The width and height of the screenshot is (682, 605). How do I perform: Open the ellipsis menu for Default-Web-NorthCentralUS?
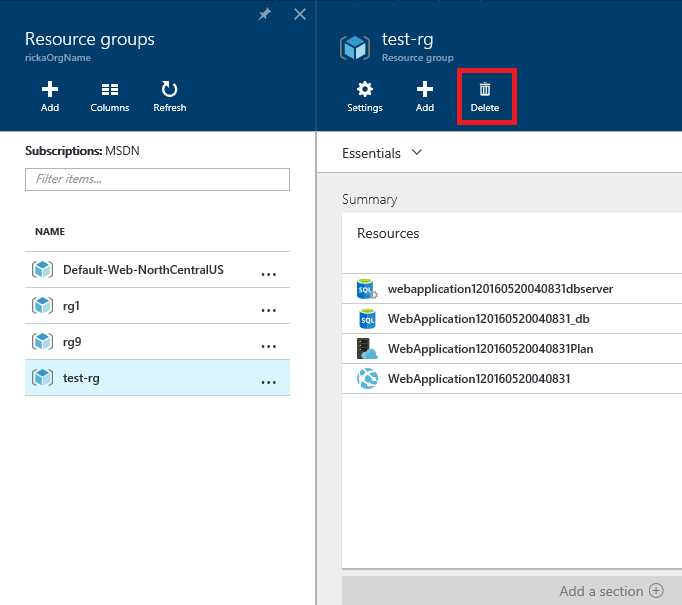[268, 274]
